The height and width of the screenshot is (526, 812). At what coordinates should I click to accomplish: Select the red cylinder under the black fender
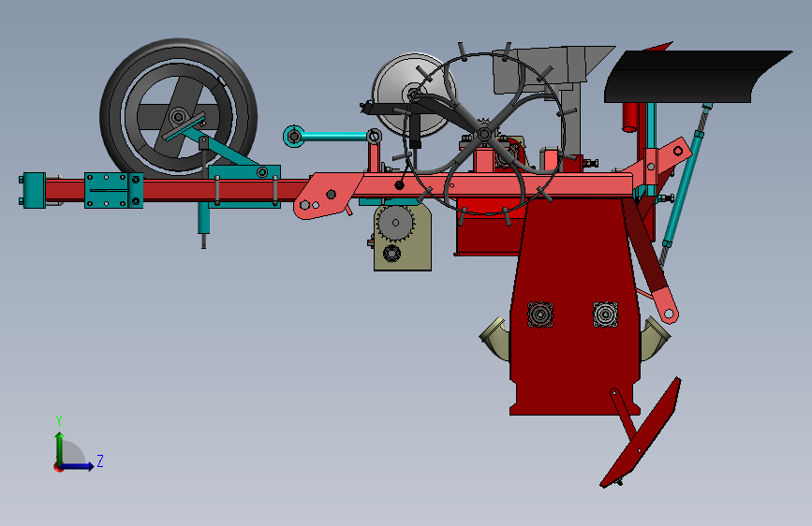click(x=630, y=117)
